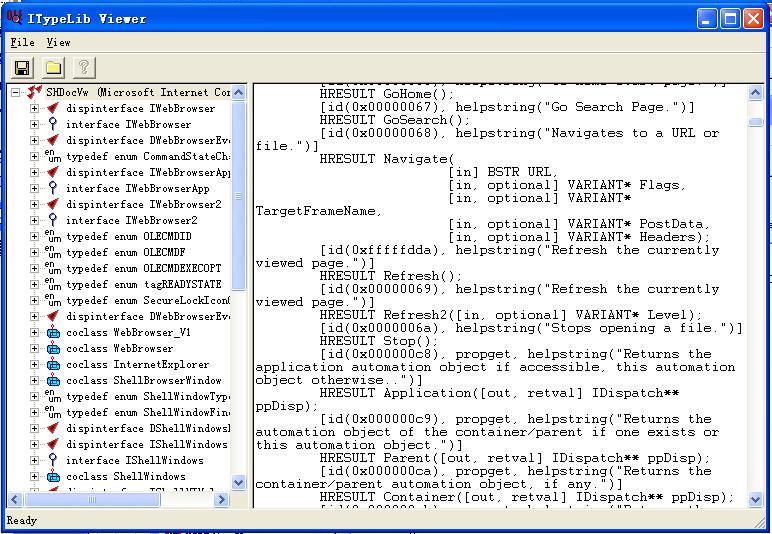
Task: Expand coclass WebBrowser_V1 node
Action: 34,332
